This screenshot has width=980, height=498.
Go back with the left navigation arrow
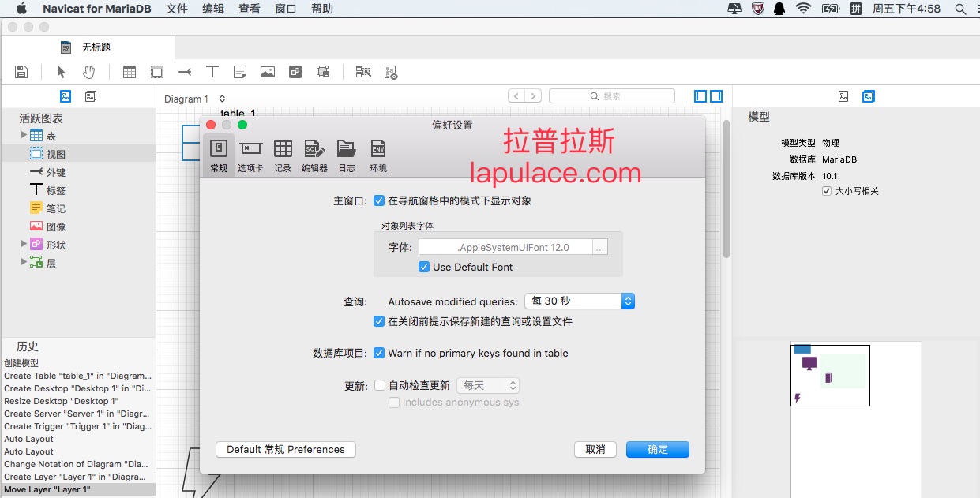point(516,96)
